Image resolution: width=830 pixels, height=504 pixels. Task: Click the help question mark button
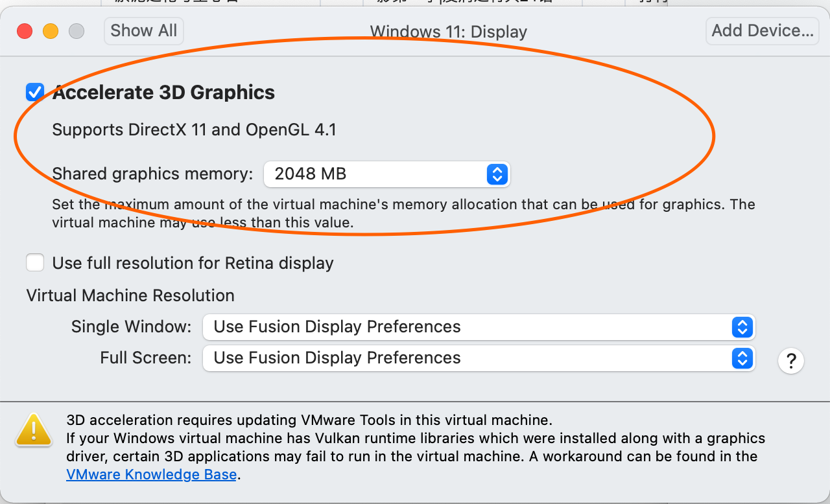click(791, 361)
